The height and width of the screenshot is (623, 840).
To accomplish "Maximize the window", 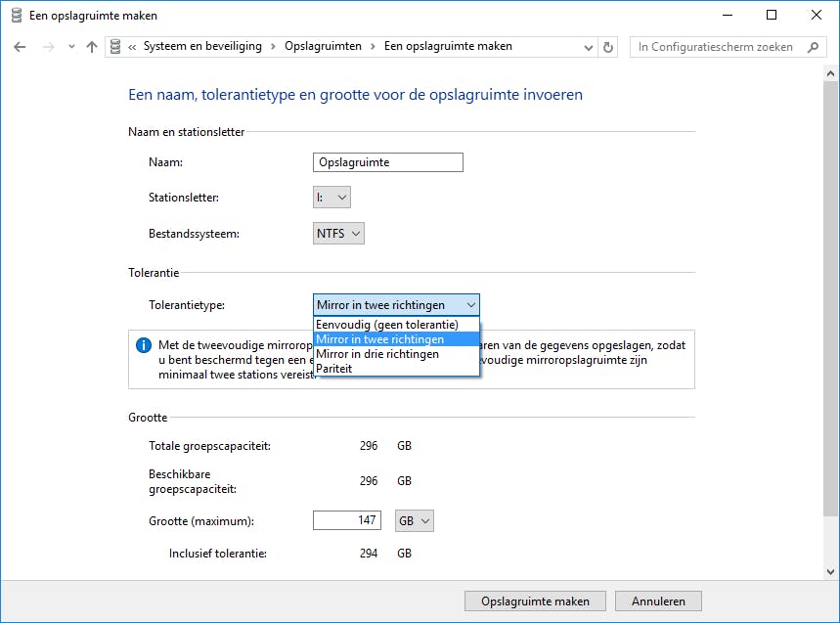I will point(772,15).
